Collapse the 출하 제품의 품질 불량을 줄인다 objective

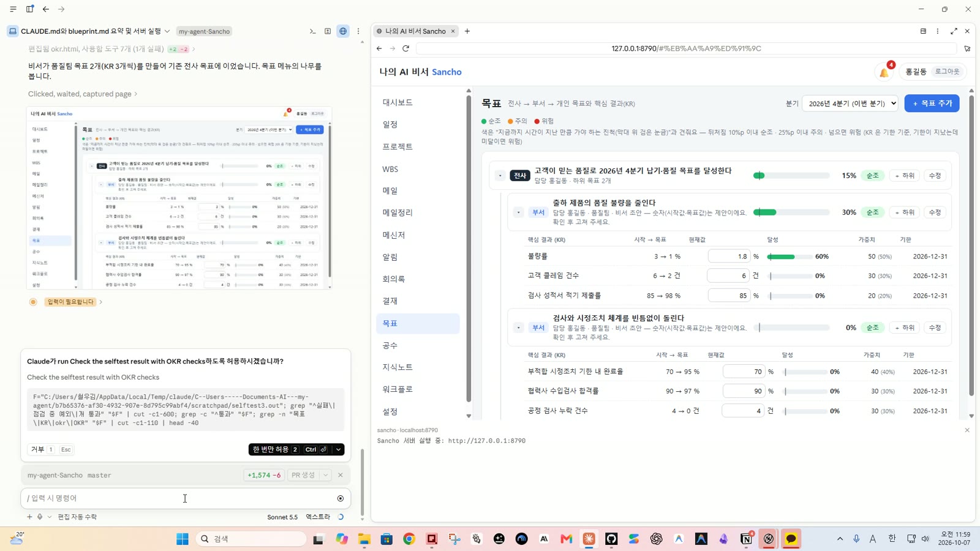point(519,212)
